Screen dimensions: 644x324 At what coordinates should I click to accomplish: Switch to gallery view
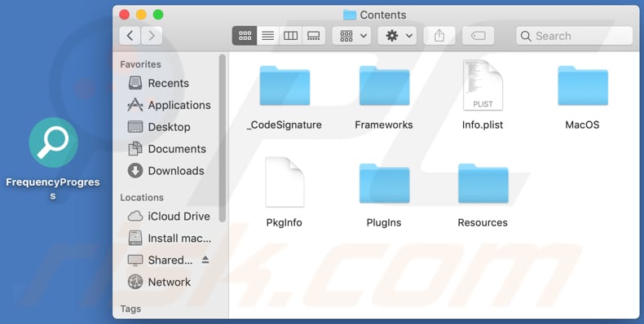coord(314,36)
